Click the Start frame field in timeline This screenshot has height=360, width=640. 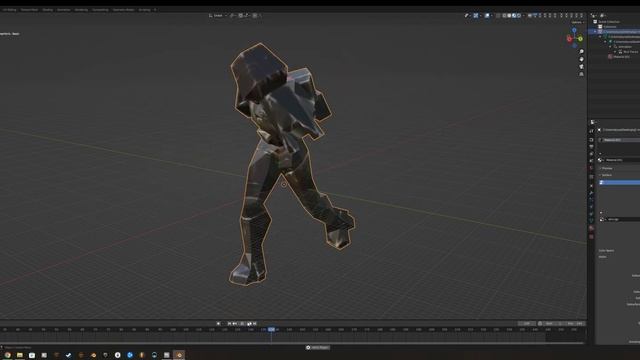[x=554, y=323]
